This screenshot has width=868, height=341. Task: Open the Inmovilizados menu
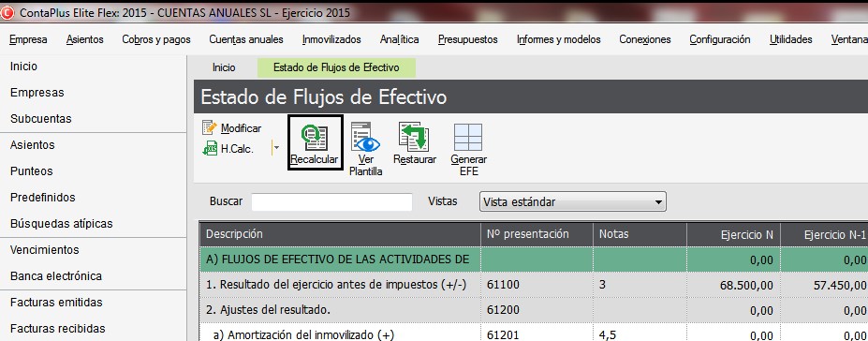point(331,39)
